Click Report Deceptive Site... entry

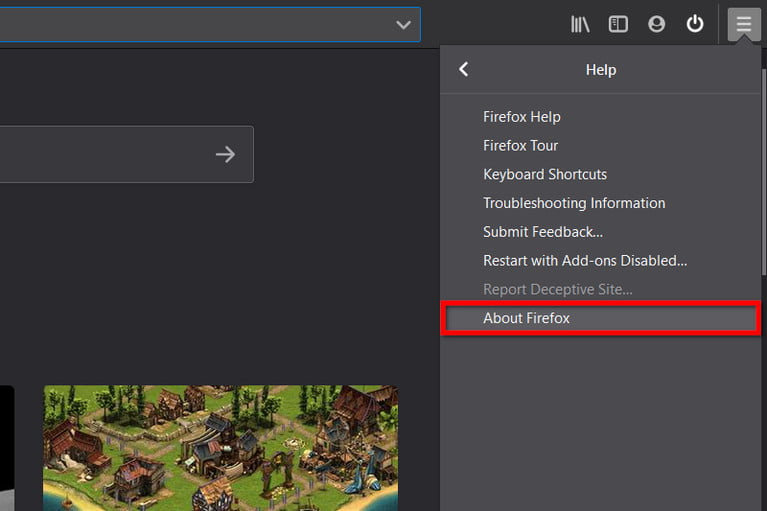coord(600,289)
